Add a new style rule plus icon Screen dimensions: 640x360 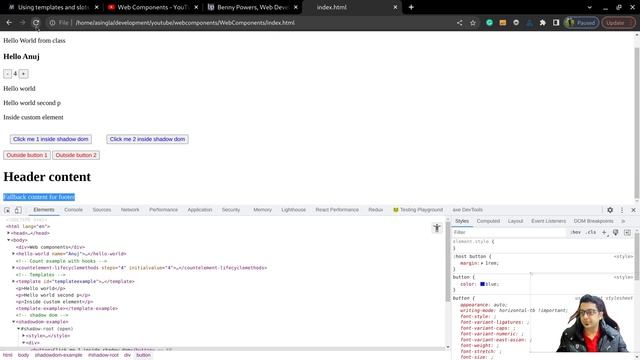pyautogui.click(x=604, y=232)
